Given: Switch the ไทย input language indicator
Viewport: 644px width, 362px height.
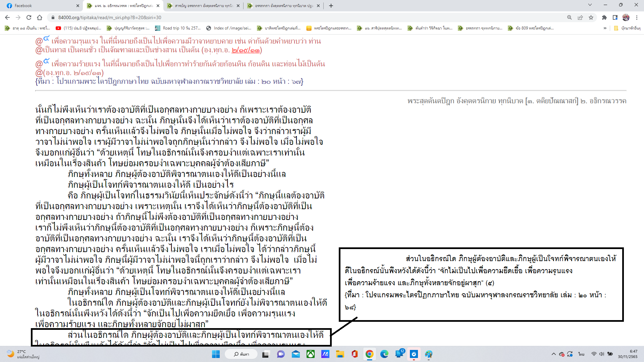Looking at the screenshot, I should pyautogui.click(x=581, y=354).
